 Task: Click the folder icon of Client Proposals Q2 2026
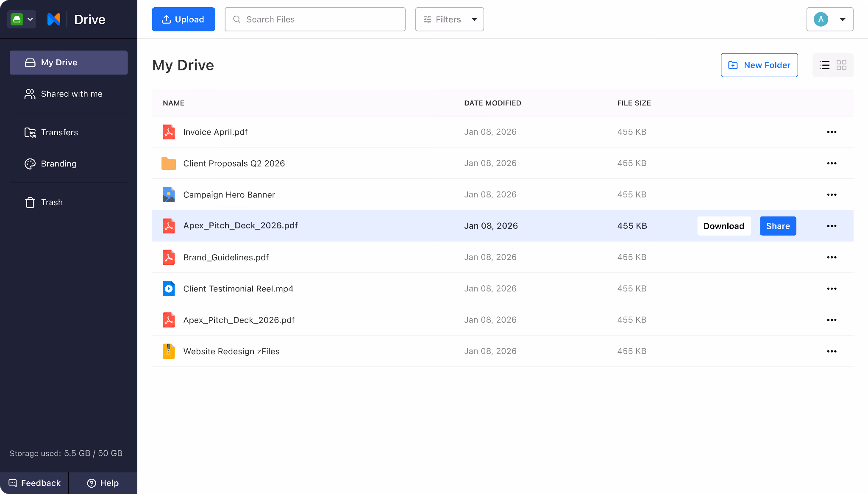[169, 164]
